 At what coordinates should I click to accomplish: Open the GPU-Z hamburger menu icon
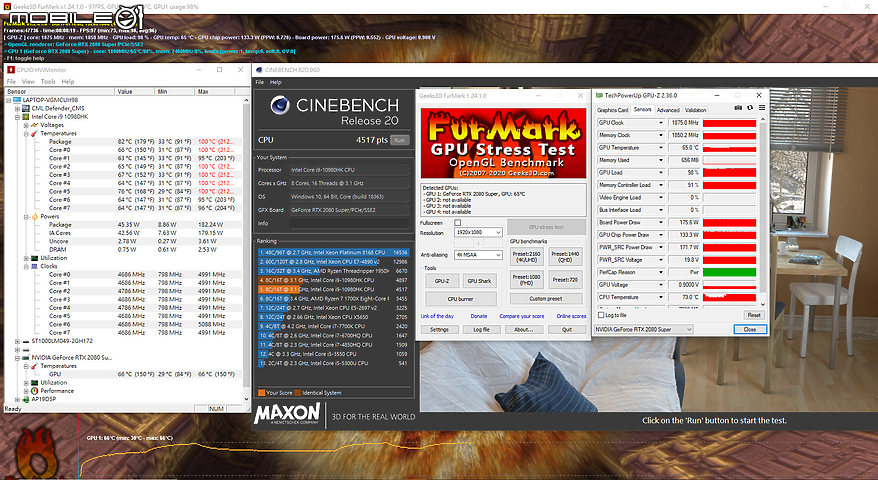point(762,108)
